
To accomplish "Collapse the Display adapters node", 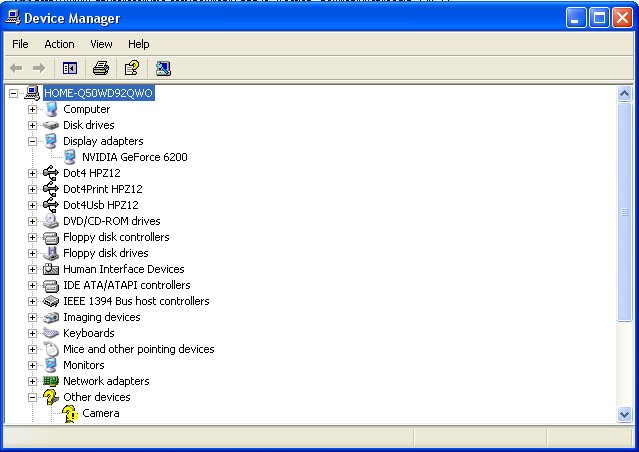I will (x=32, y=141).
